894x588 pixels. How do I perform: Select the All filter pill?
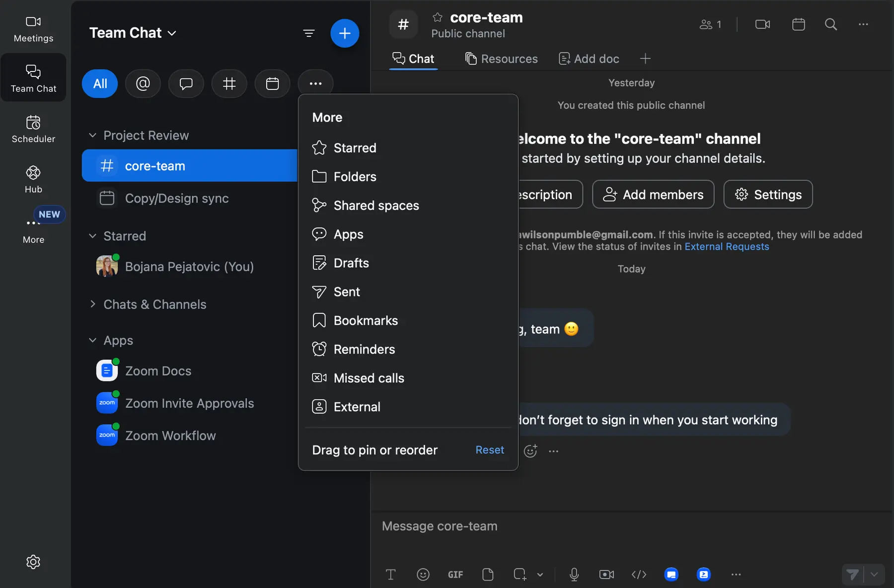tap(100, 83)
